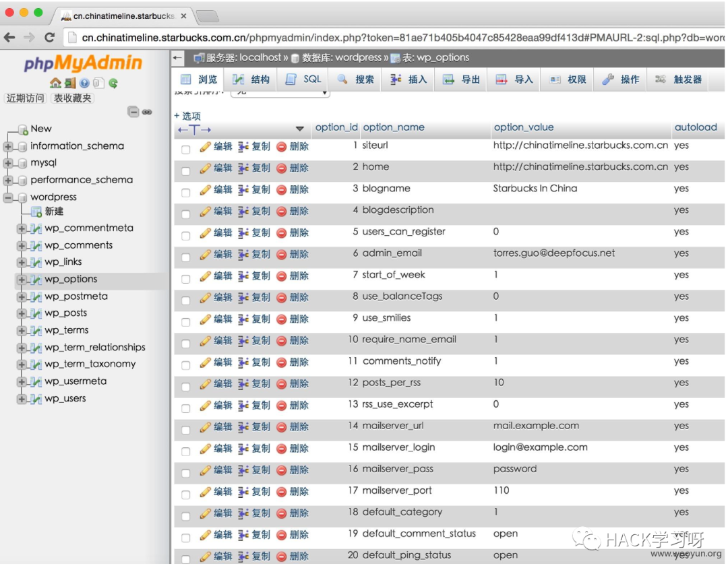Click the pencil edit icon for use_smilies row
This screenshot has height=572, width=728.
tap(205, 319)
